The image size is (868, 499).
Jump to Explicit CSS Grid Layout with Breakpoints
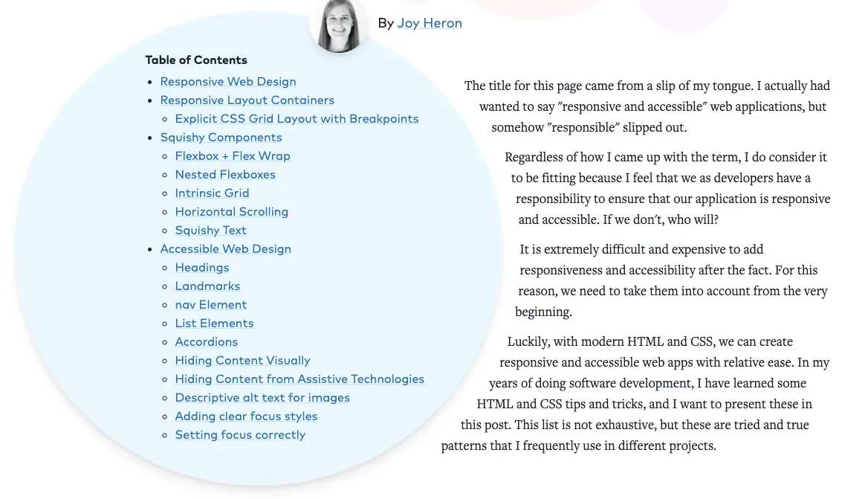pos(297,118)
